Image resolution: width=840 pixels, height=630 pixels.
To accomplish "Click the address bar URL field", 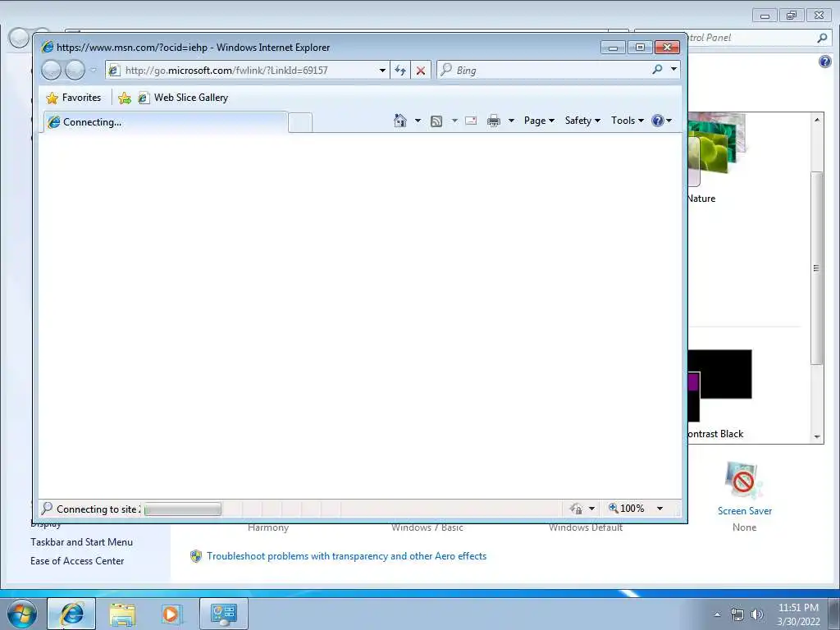I will tap(241, 71).
